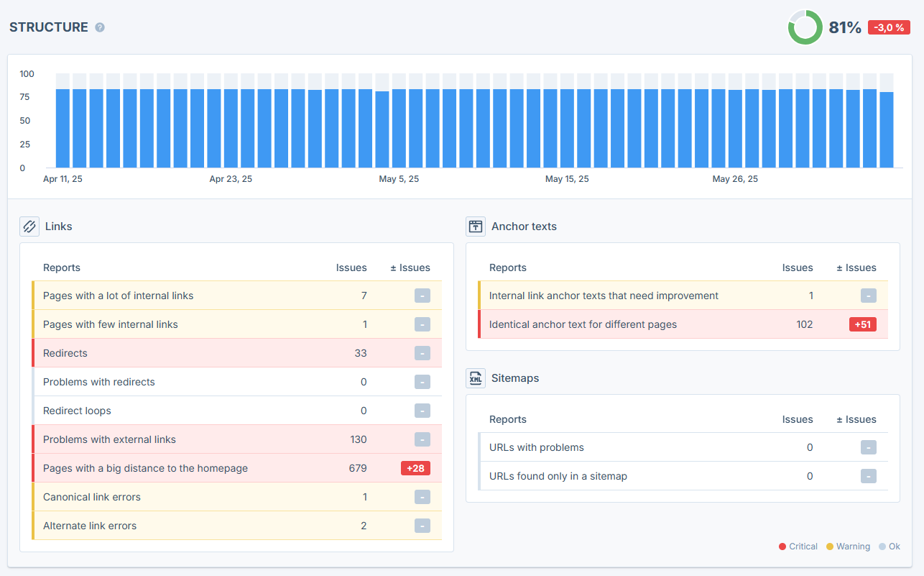Viewport: 924px width, 576px height.
Task: Click the +51 issues change badge
Action: pos(862,324)
